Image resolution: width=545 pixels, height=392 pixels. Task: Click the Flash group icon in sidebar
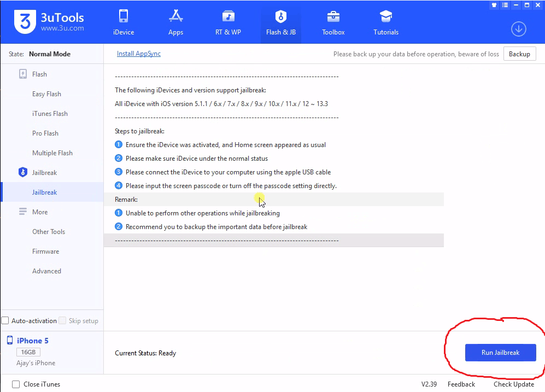tap(23, 74)
